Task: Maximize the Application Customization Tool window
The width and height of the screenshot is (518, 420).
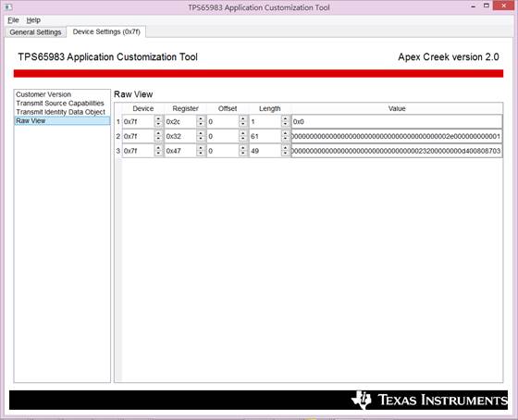Action: 486,6
